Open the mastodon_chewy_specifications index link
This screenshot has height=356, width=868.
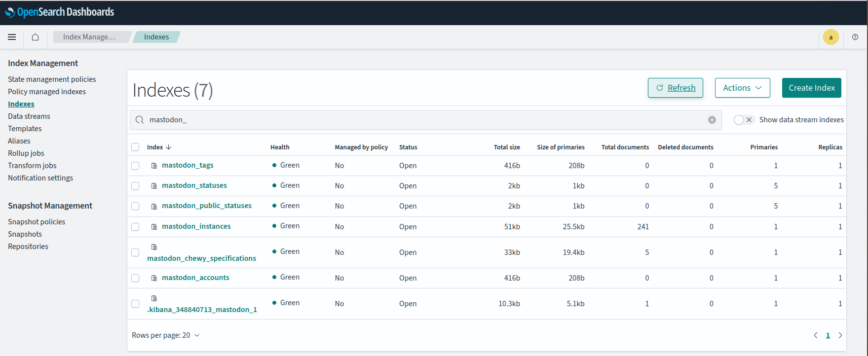pyautogui.click(x=202, y=258)
